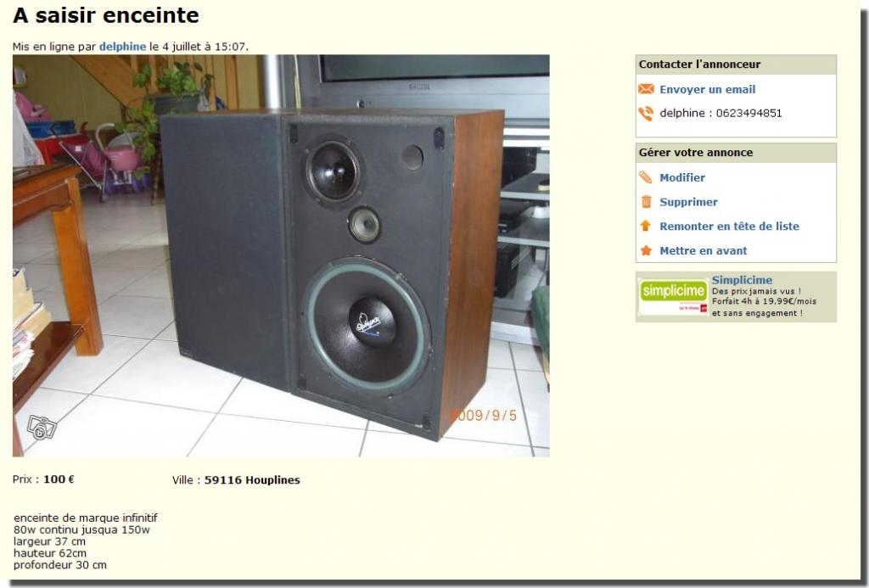
Task: Open the Envoyer un email link
Action: 707,89
